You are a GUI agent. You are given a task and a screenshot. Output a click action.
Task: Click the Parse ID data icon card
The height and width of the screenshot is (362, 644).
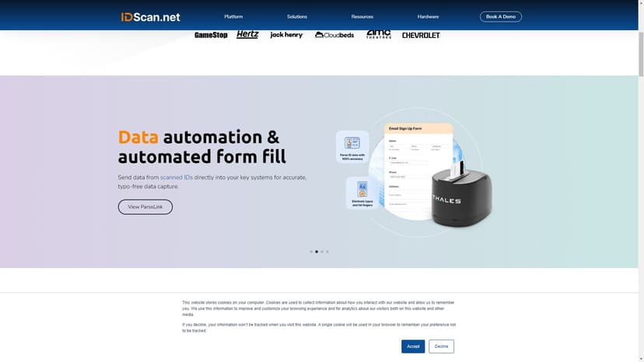pos(352,147)
